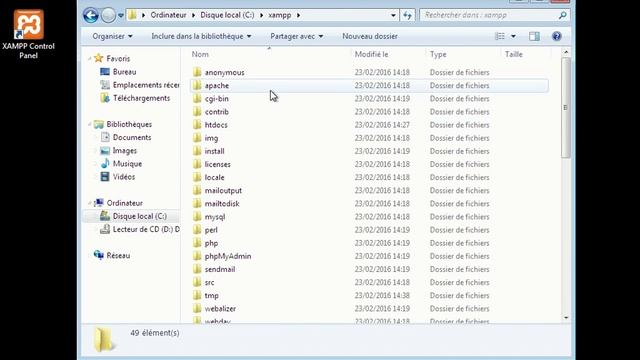The image size is (640, 360).
Task: Select 'Disque local (C:)' in navigation pane
Action: coord(140,216)
